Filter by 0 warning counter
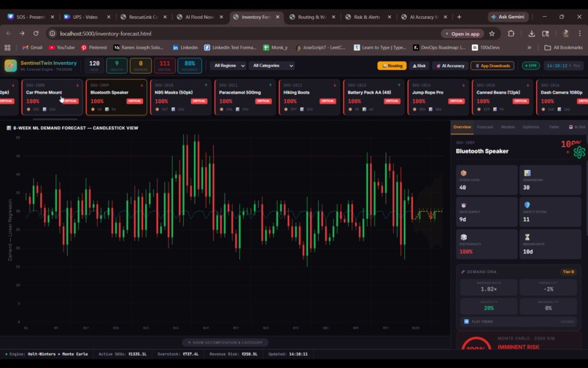This screenshot has width=588, height=368. (141, 66)
